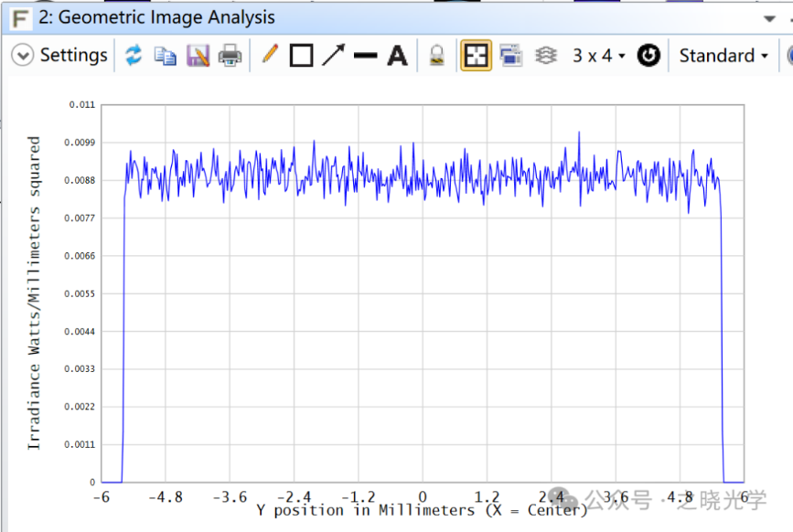Viewport: 793px width, 532px height.
Task: Click the Settings label
Action: (x=73, y=56)
